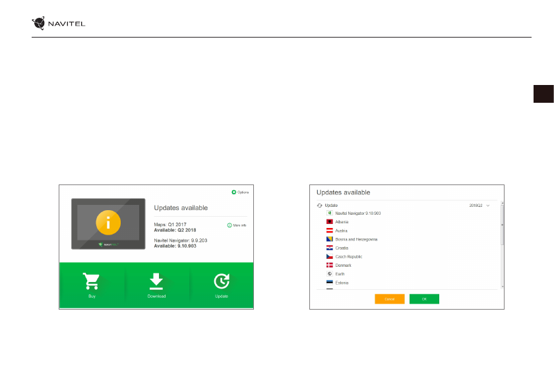Select Estonia in the update list
Screen dimensions: 554x392
point(342,283)
